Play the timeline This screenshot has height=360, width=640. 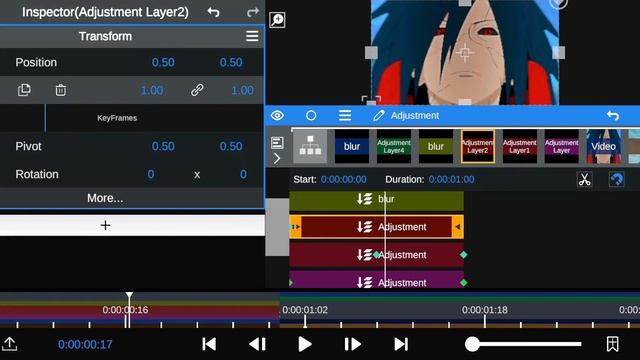pyautogui.click(x=304, y=344)
